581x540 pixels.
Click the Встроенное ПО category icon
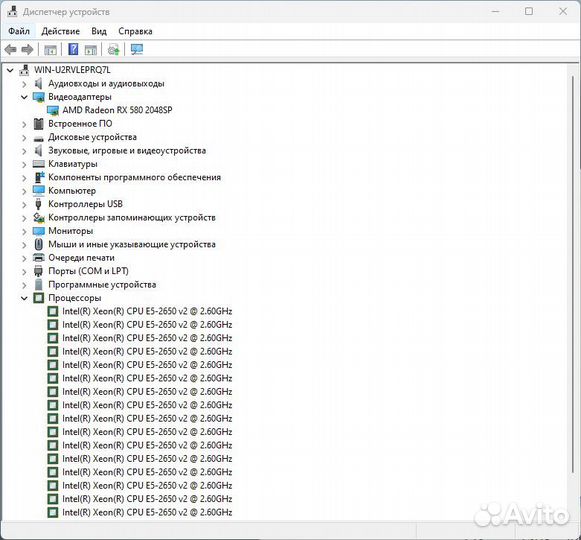(39, 124)
